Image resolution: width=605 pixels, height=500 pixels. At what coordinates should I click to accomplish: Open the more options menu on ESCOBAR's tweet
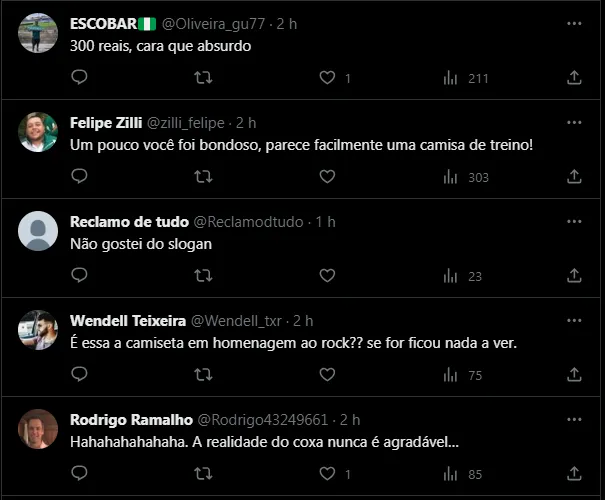574,22
